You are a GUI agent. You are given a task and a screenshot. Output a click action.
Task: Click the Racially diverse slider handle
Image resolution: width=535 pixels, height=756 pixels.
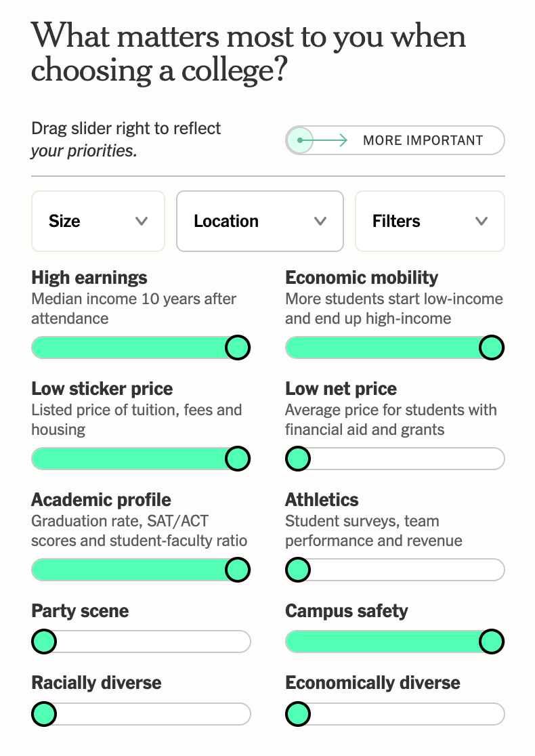(44, 714)
